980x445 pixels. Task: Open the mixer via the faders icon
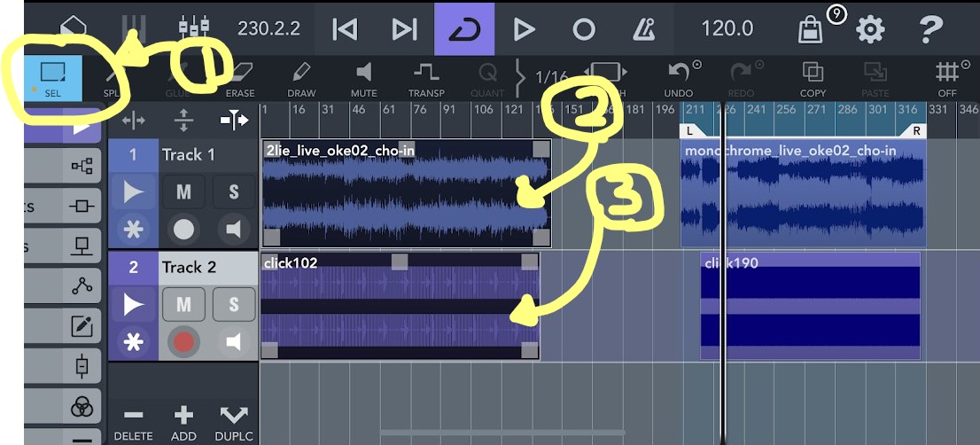point(194,28)
